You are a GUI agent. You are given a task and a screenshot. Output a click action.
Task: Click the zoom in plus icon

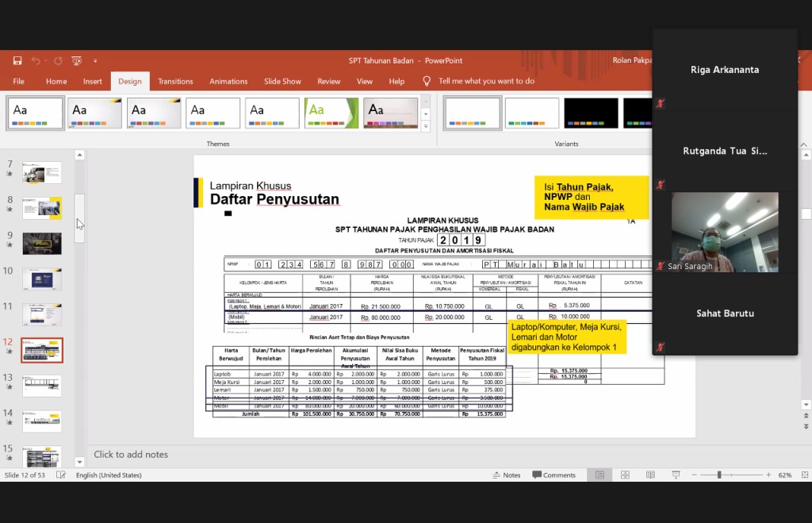pos(768,475)
